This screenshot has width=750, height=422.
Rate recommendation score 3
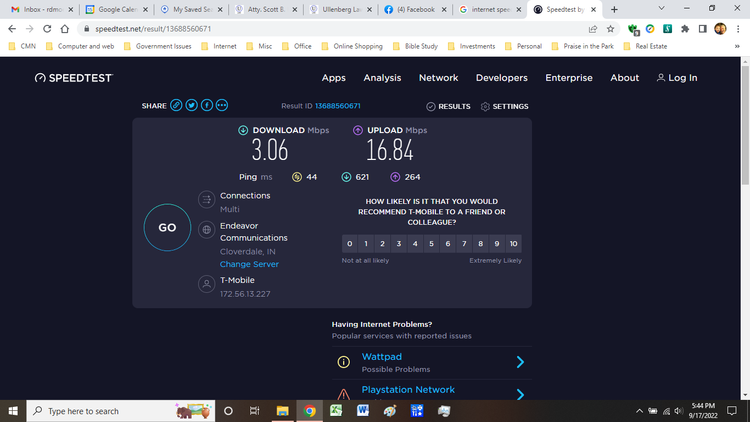tap(398, 244)
